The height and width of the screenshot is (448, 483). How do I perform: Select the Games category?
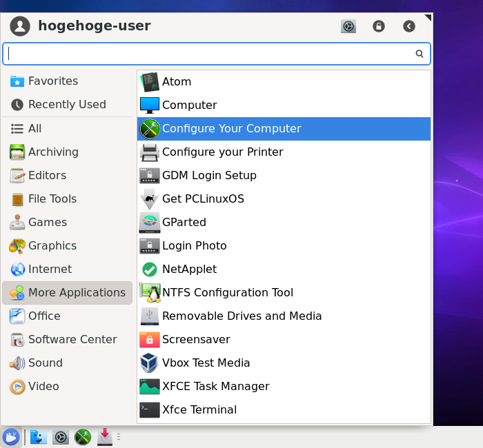(x=67, y=223)
